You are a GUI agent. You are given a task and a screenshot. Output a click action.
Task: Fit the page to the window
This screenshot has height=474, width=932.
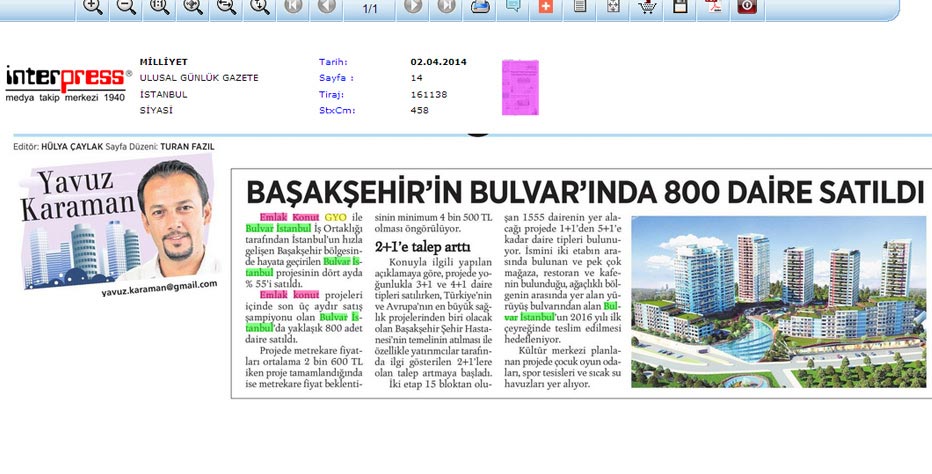[x=193, y=6]
